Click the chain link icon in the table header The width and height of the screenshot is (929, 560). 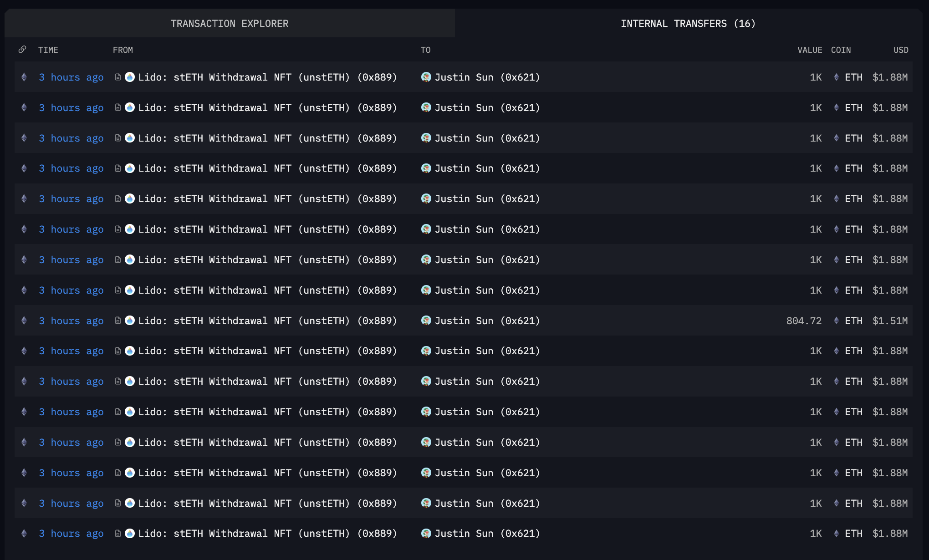pyautogui.click(x=22, y=50)
